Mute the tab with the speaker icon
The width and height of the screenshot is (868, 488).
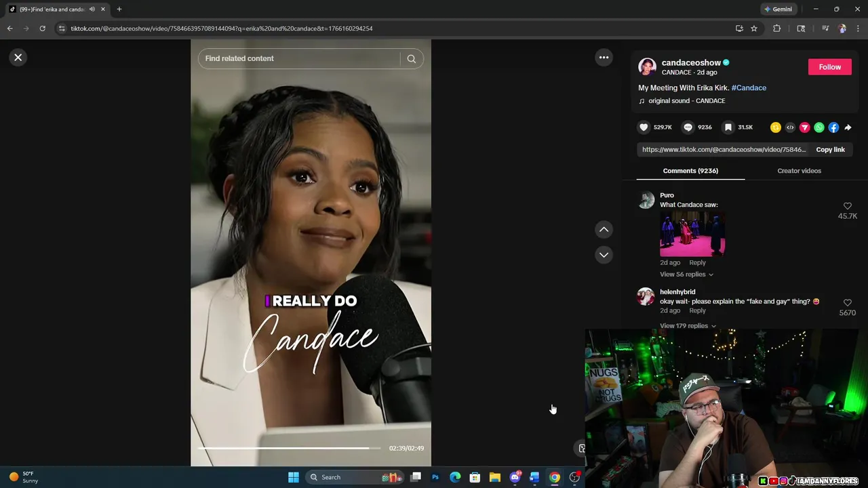(x=92, y=9)
